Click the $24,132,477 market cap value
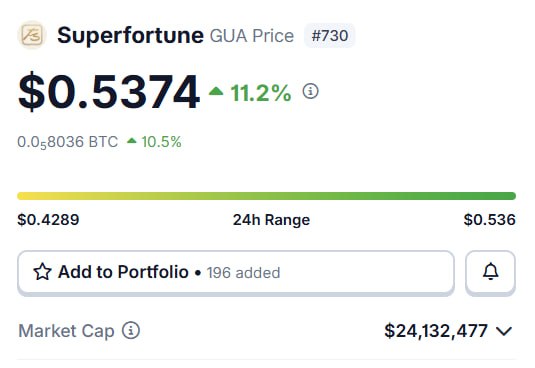The height and width of the screenshot is (368, 535). pos(436,331)
